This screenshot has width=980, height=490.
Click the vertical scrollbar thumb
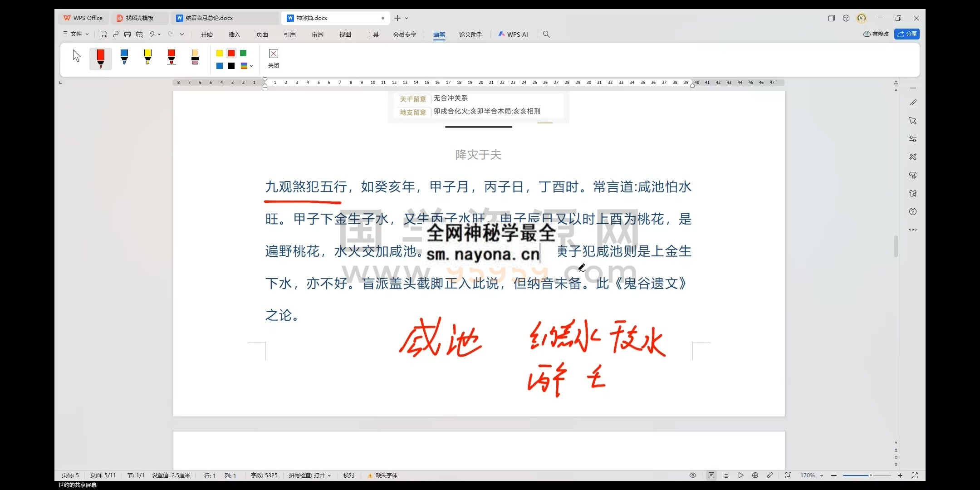[x=896, y=246]
